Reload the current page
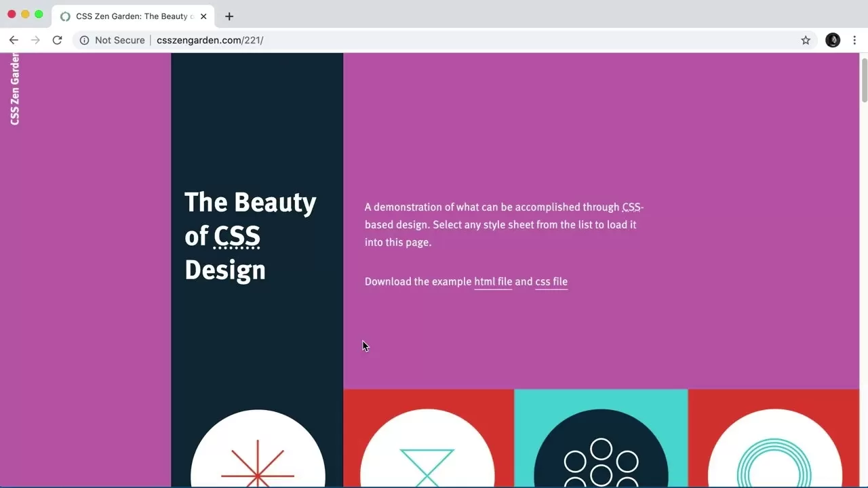The width and height of the screenshot is (868, 488). pyautogui.click(x=57, y=40)
